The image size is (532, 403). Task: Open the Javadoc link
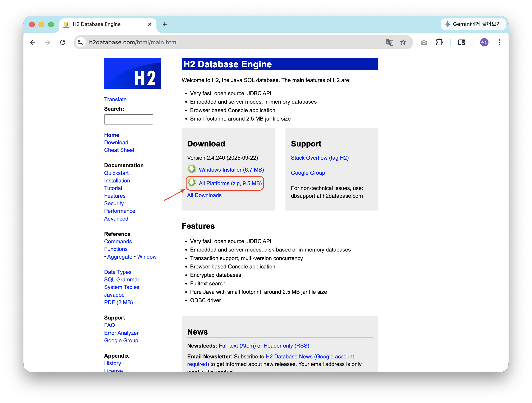point(114,295)
